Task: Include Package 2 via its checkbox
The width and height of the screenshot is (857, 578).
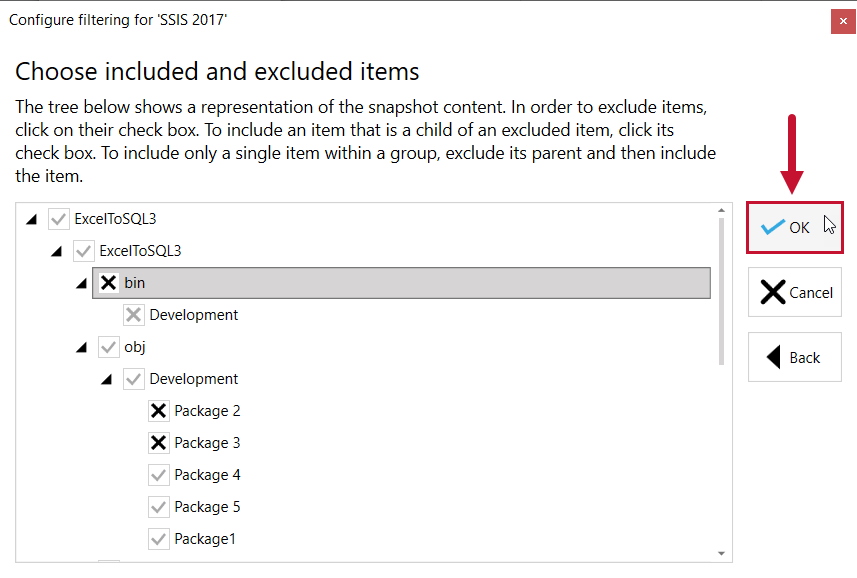Action: 159,411
